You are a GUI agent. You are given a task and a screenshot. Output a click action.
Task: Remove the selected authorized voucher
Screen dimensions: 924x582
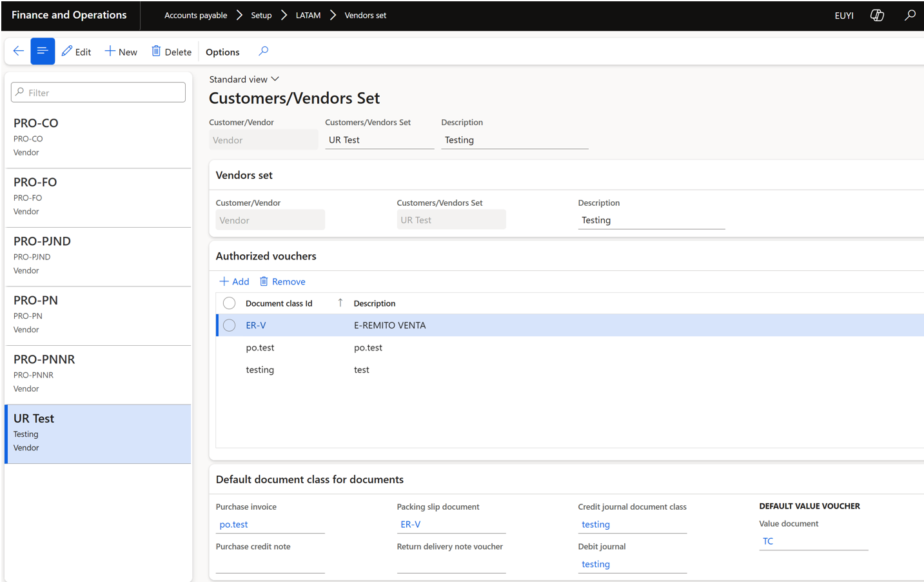coord(282,281)
